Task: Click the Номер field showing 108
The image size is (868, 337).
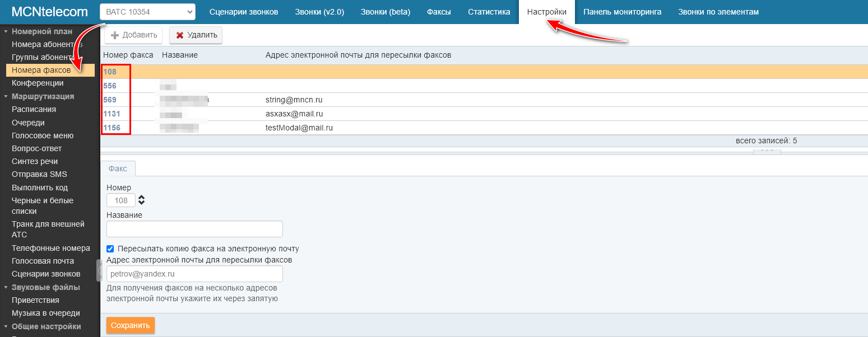Action: [x=121, y=200]
